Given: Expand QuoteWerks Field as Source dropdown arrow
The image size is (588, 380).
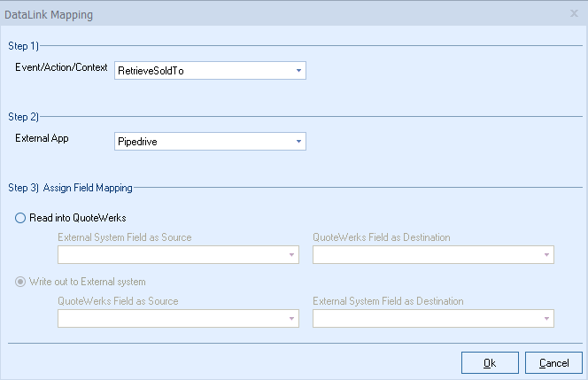Looking at the screenshot, I should pyautogui.click(x=290, y=319).
